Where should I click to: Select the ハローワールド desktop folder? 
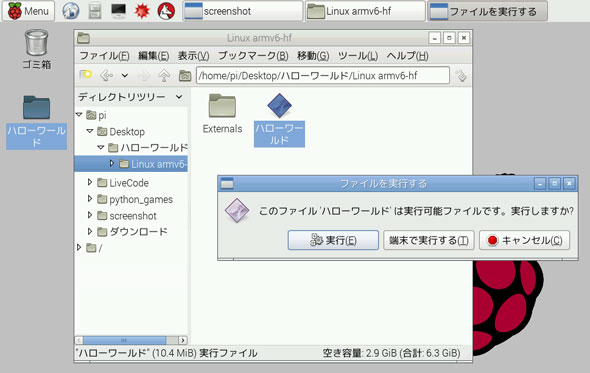pos(36,122)
